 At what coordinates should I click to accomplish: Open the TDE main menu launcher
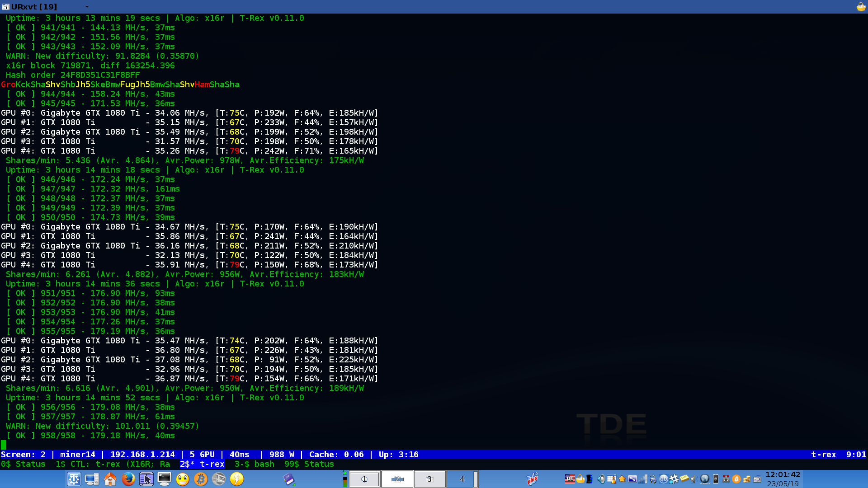point(74,479)
